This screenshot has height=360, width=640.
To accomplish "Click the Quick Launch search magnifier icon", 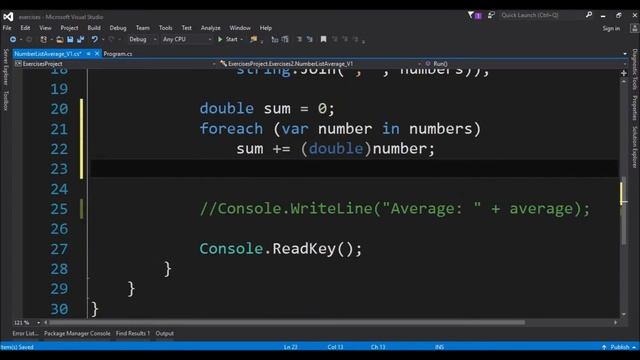I will 589,15.
